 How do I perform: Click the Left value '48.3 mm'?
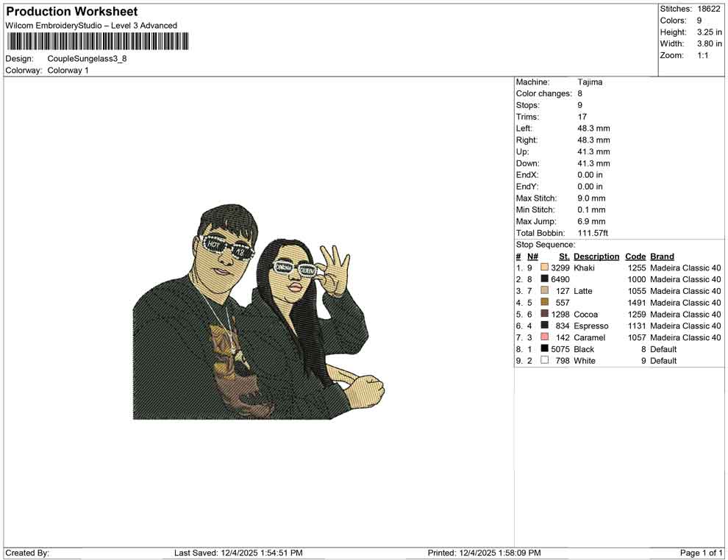pos(594,129)
